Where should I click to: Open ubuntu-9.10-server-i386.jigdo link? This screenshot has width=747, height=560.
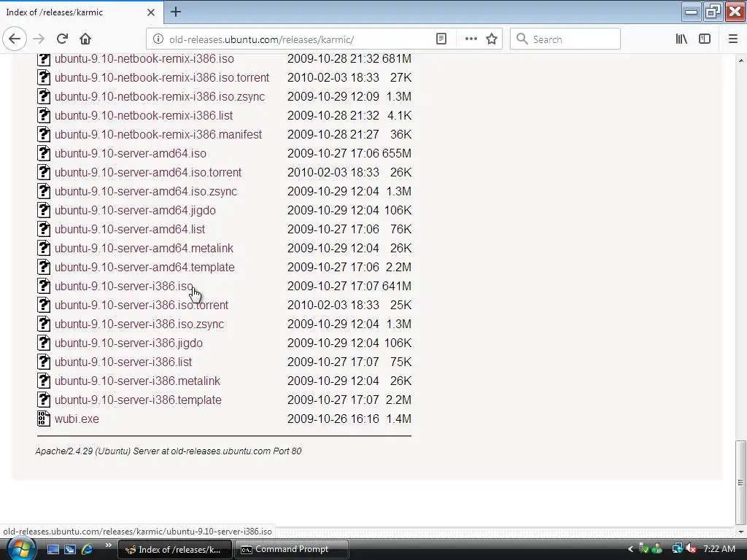click(128, 343)
